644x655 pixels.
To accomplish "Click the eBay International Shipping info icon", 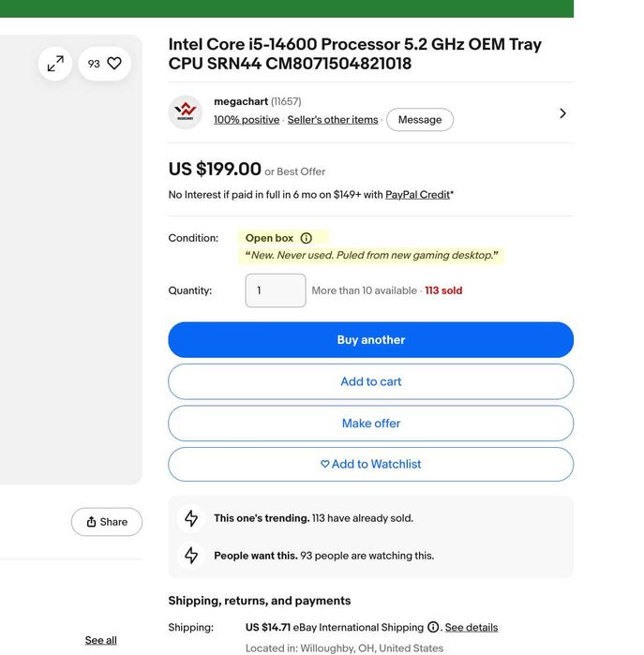I will click(x=433, y=627).
